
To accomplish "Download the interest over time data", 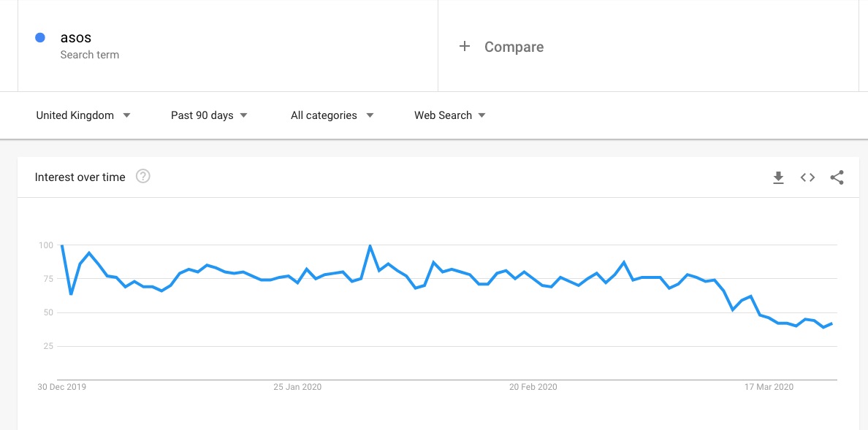I will coord(778,177).
